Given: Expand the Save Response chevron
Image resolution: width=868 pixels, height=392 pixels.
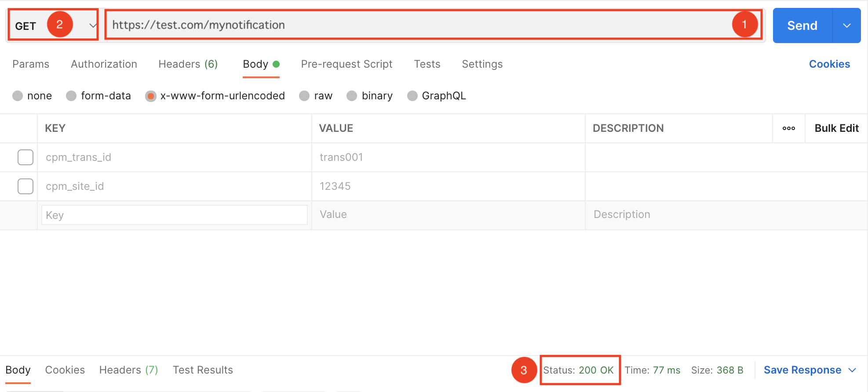Looking at the screenshot, I should click(852, 370).
